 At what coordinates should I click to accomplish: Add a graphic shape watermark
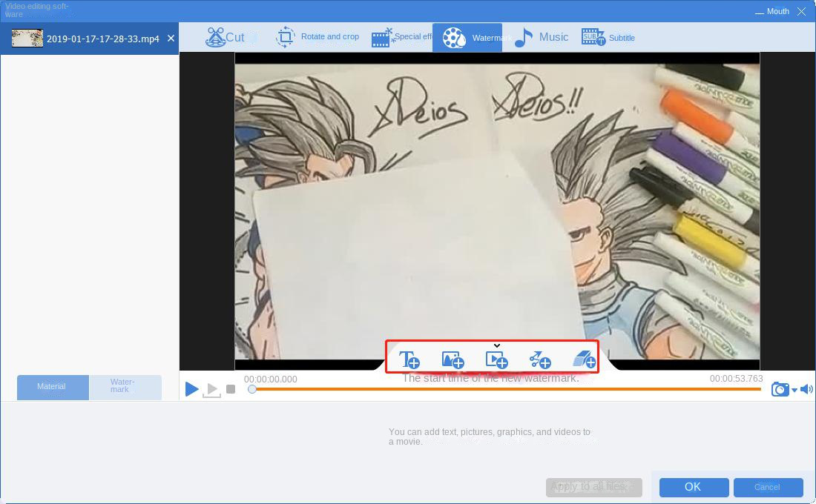[x=540, y=359]
